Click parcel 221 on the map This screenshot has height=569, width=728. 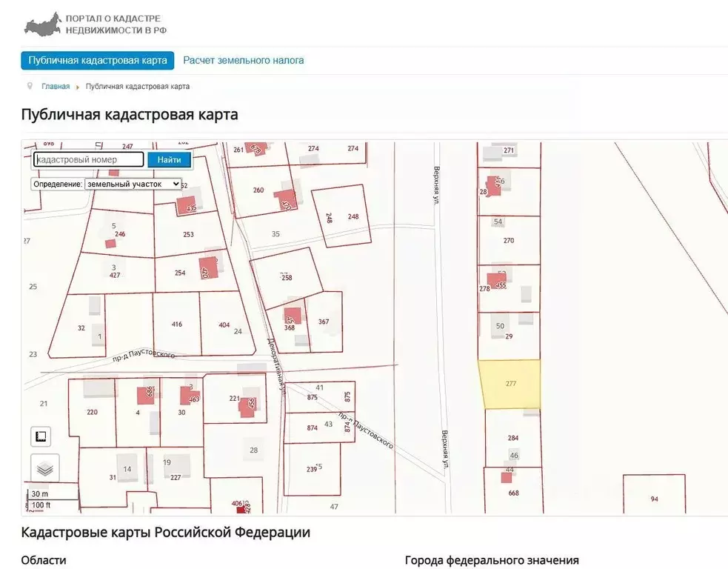pyautogui.click(x=234, y=398)
